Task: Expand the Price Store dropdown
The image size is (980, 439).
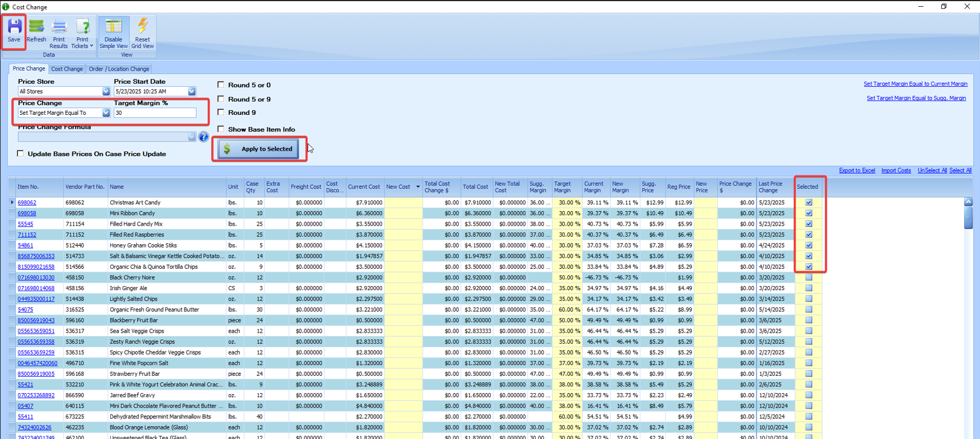Action: 106,91
